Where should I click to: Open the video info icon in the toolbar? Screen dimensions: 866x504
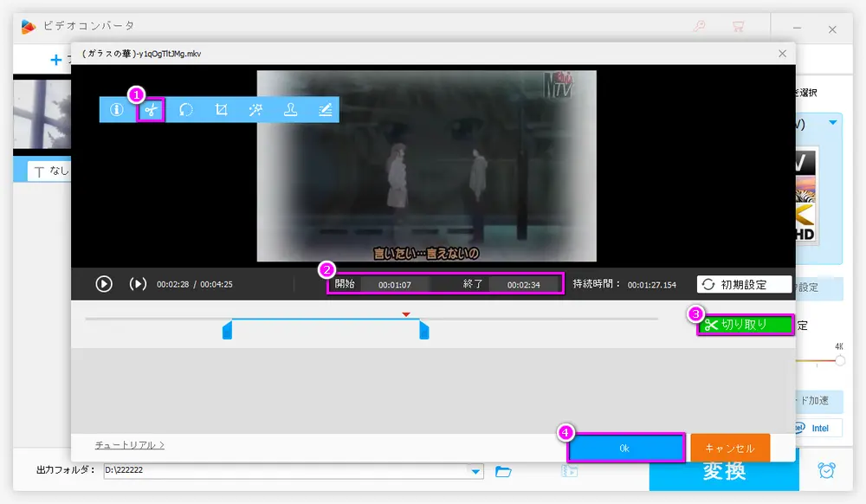click(x=116, y=110)
